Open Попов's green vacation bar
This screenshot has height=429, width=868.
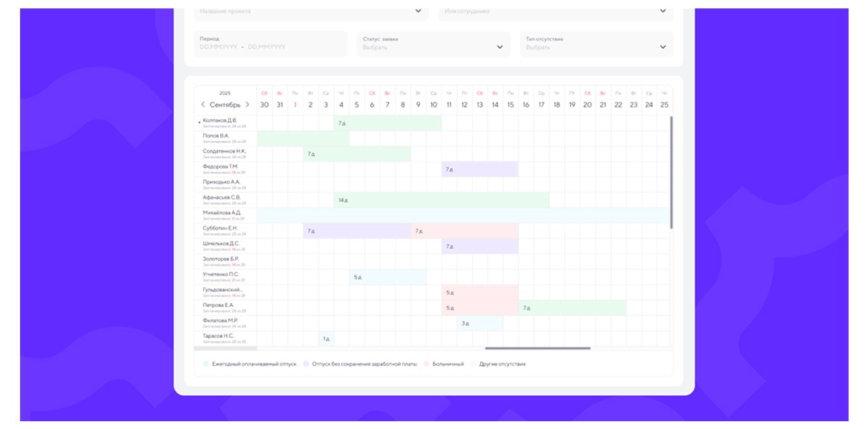[303, 139]
